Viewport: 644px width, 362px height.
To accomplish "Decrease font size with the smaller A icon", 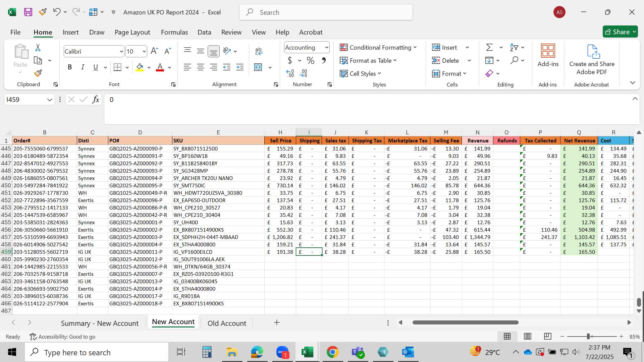I will coord(168,51).
